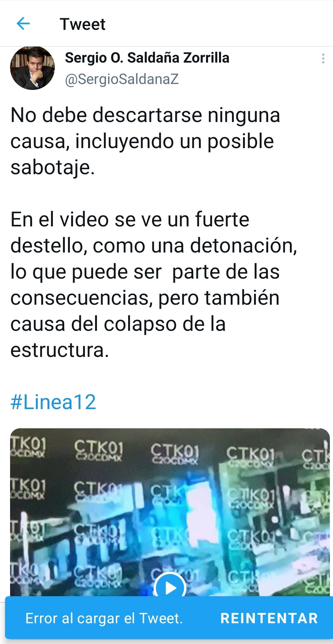Tap the 'Error al cargar el Tweet.' message
The width and height of the screenshot is (333, 644).
click(x=104, y=618)
